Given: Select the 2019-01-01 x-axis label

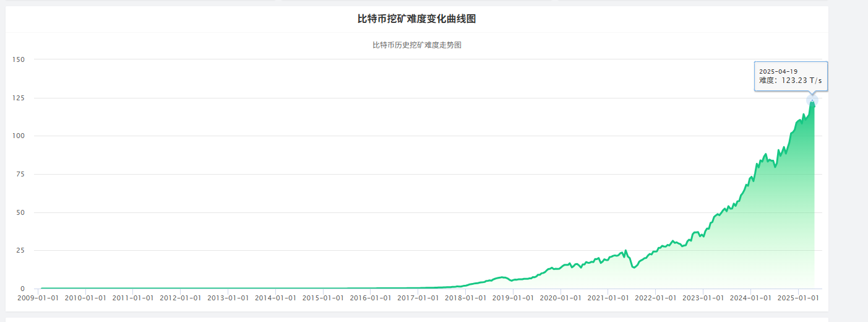Looking at the screenshot, I should coord(513,298).
